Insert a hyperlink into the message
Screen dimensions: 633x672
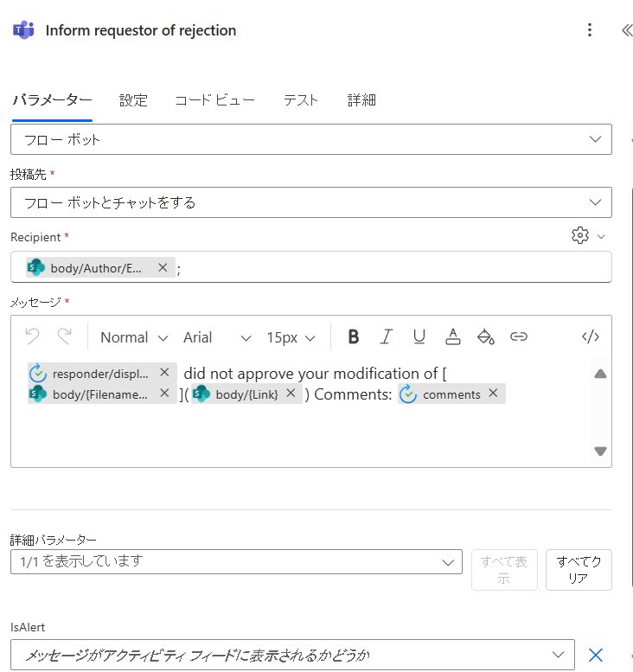tap(519, 336)
